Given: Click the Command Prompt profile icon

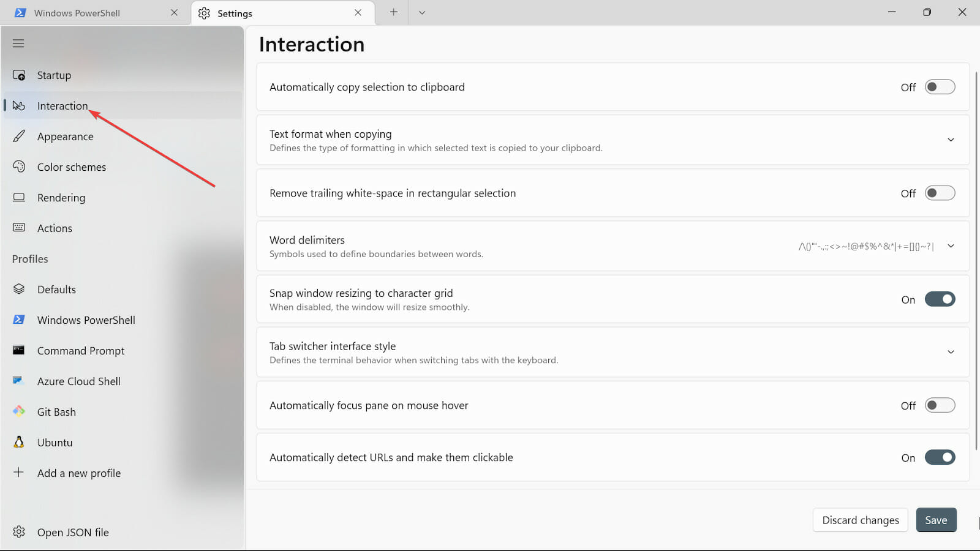Looking at the screenshot, I should click(19, 350).
